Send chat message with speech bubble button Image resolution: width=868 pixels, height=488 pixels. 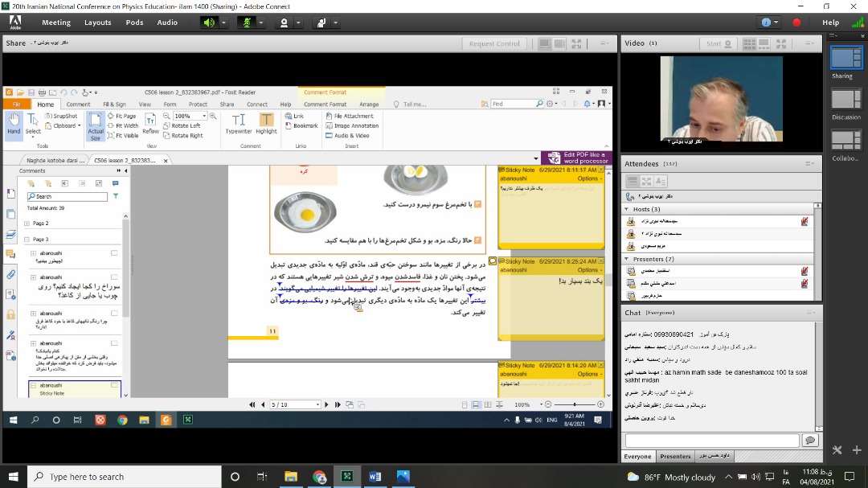tap(809, 440)
